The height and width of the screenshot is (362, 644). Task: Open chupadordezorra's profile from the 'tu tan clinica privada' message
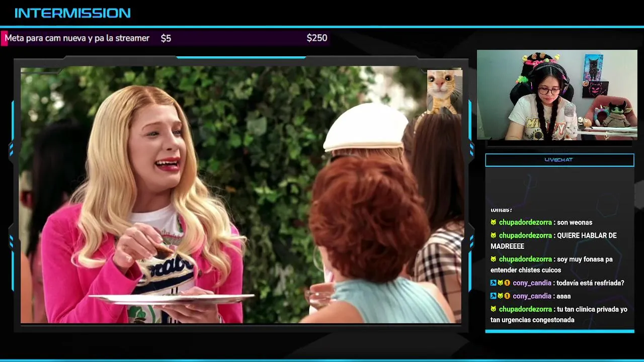(525, 309)
